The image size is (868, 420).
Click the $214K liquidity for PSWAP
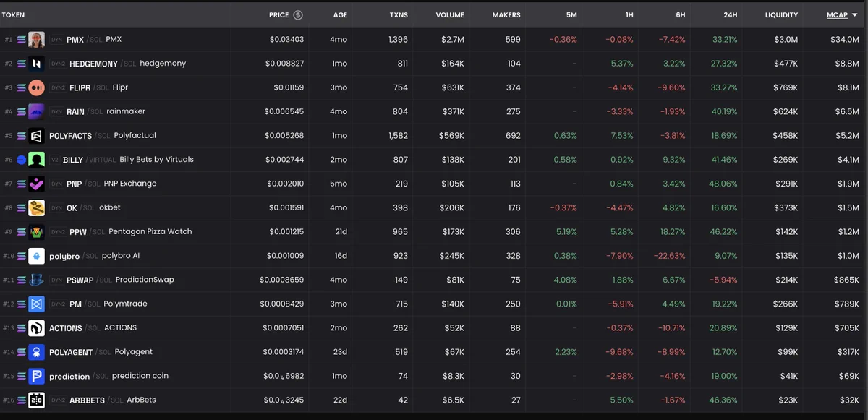pyautogui.click(x=785, y=280)
